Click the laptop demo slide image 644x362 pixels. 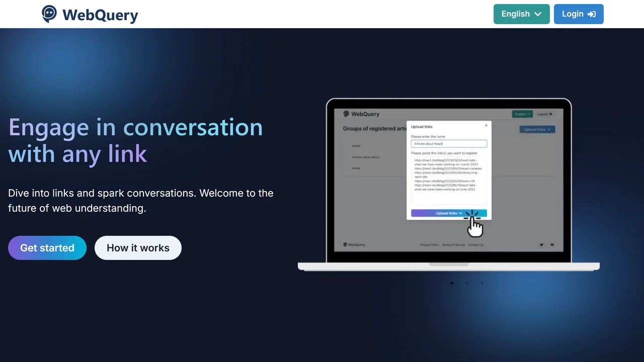[x=449, y=185]
